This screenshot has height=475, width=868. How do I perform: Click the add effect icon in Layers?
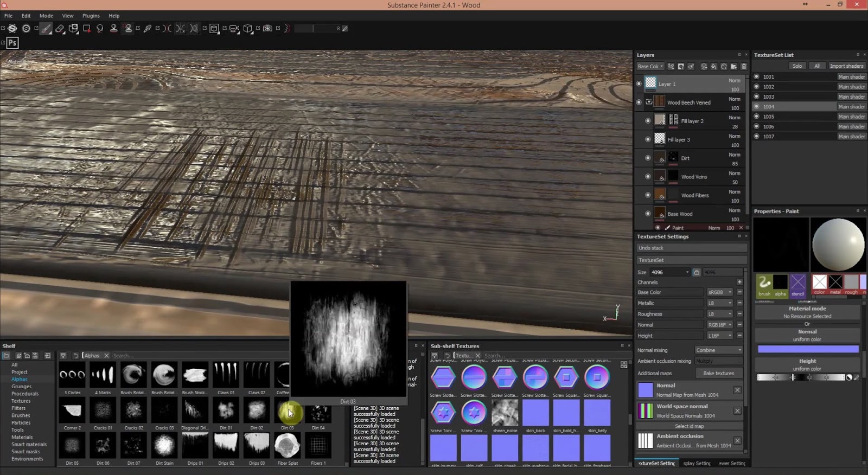pyautogui.click(x=671, y=67)
